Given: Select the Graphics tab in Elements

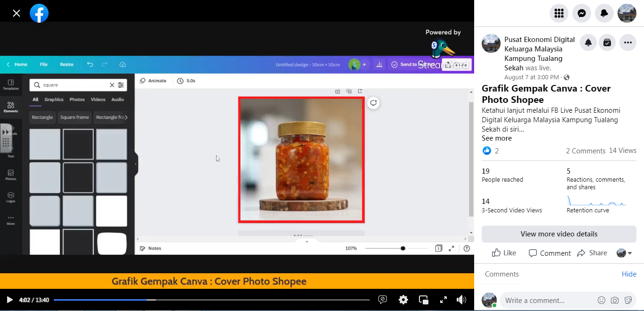Looking at the screenshot, I should point(54,100).
